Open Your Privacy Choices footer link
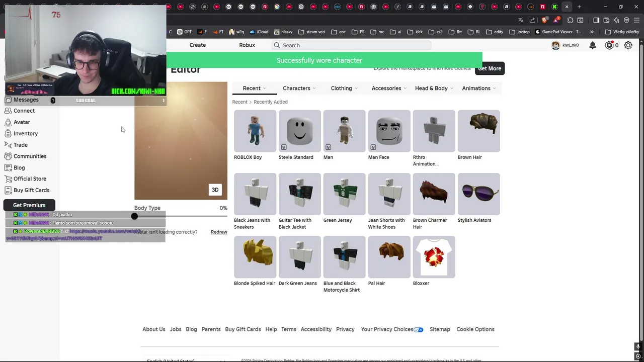The height and width of the screenshot is (362, 644). [x=392, y=329]
